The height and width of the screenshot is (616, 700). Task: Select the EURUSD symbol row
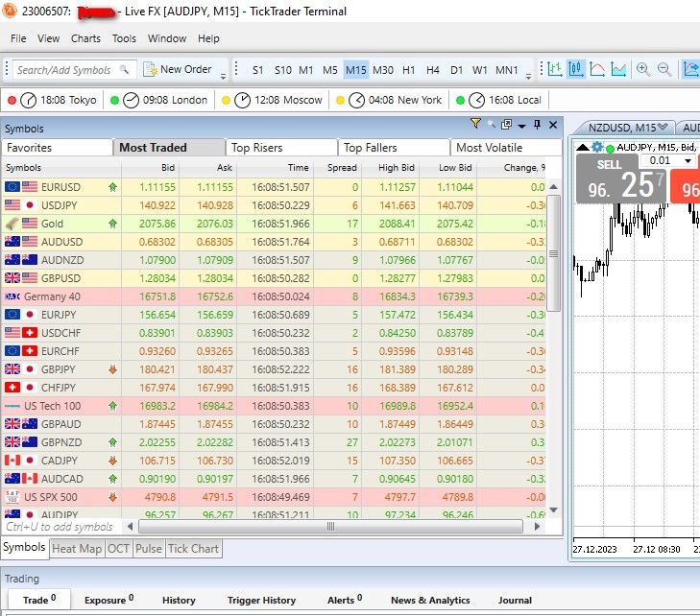[x=274, y=187]
